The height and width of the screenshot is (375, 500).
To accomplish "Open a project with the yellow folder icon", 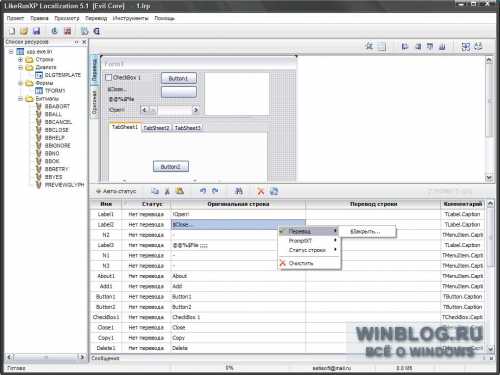I will pos(24,31).
